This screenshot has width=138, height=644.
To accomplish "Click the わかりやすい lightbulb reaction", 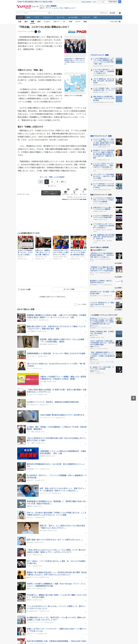I will [x=74, y=192].
